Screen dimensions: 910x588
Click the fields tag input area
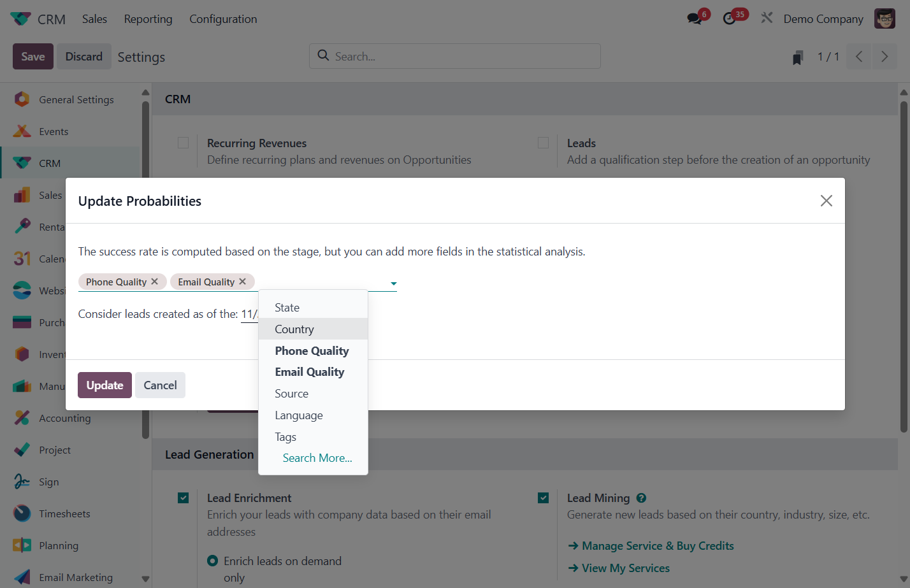tap(322, 282)
